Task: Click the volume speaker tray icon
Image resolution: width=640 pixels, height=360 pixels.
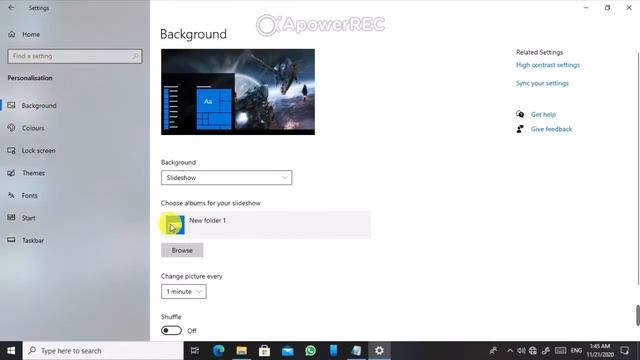Action: pyautogui.click(x=521, y=351)
